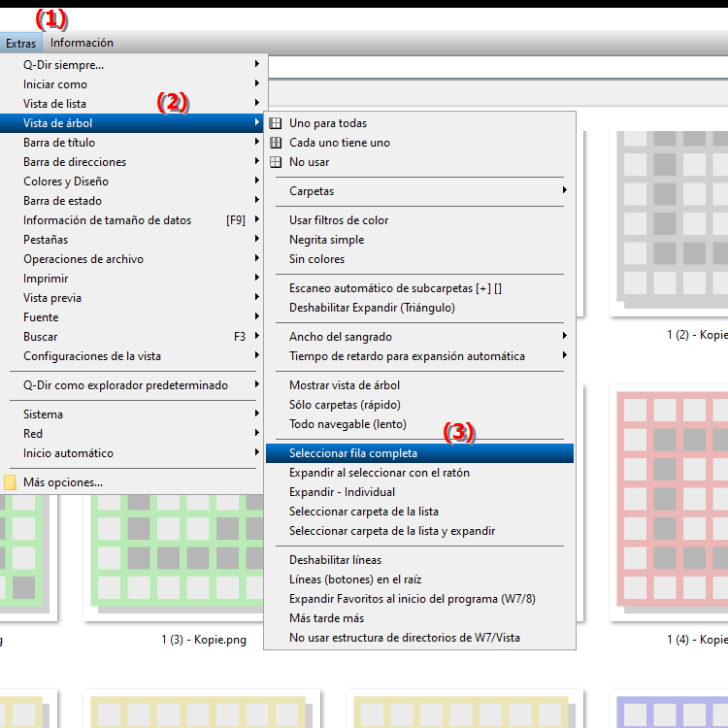Image resolution: width=728 pixels, height=728 pixels.
Task: Toggle 'Deshabilitar líneas'
Action: point(419,560)
